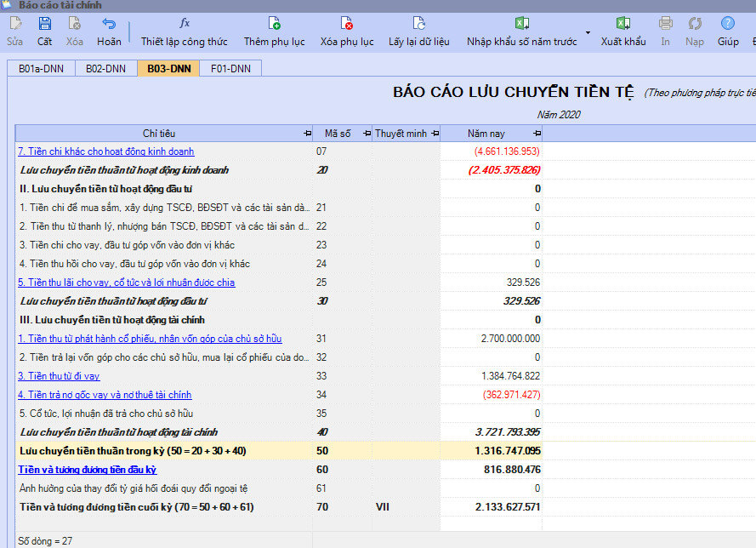Select the B03-DNN tab
The height and width of the screenshot is (548, 756).
[x=168, y=68]
